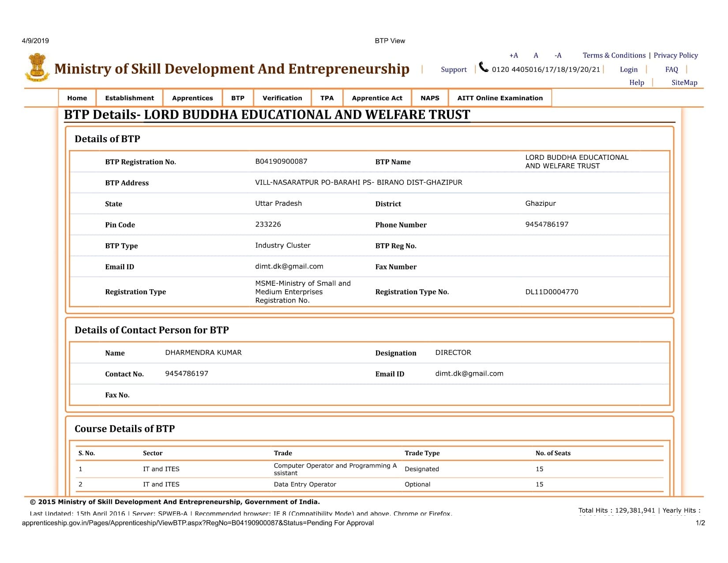Open the Verification menu
728x563 pixels.
282,98
